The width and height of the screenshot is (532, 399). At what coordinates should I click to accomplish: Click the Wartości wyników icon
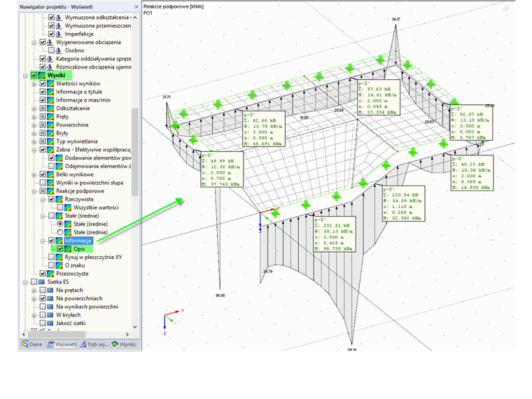[x=50, y=83]
